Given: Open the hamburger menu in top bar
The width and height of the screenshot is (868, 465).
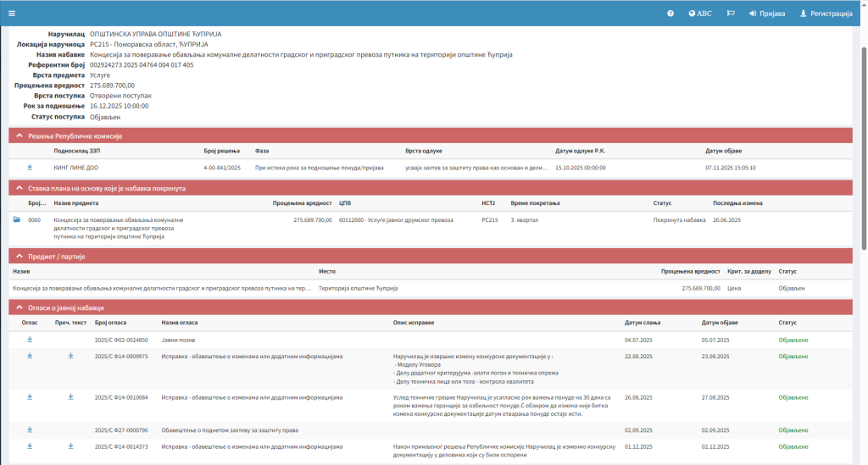Looking at the screenshot, I should pyautogui.click(x=12, y=14).
